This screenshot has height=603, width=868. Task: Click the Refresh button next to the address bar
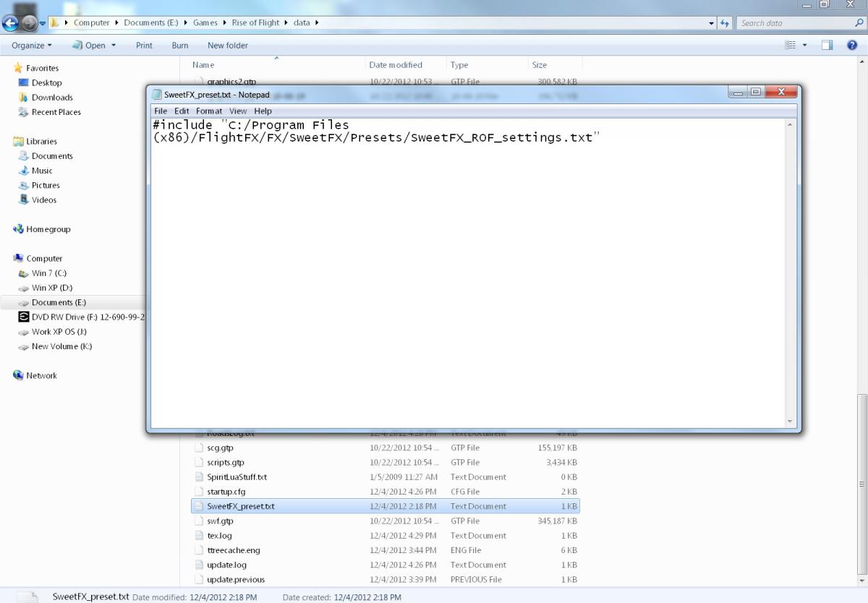726,23
